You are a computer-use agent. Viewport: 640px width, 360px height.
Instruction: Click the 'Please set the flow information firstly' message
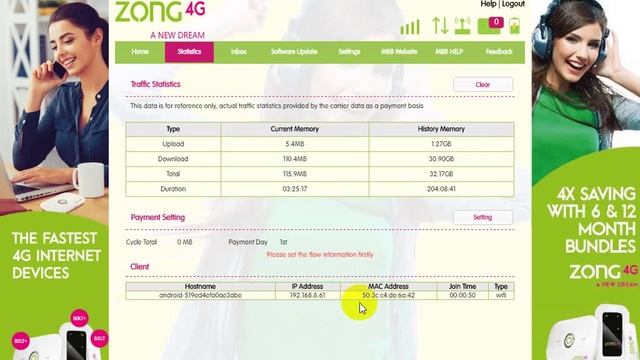pyautogui.click(x=320, y=255)
